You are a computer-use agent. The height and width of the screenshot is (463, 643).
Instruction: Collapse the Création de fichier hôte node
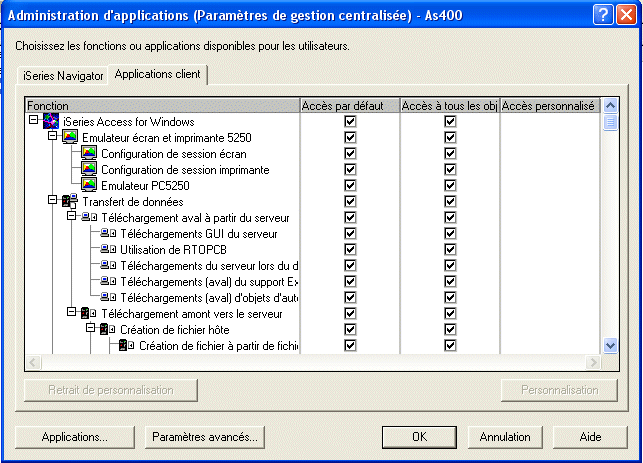(x=91, y=328)
